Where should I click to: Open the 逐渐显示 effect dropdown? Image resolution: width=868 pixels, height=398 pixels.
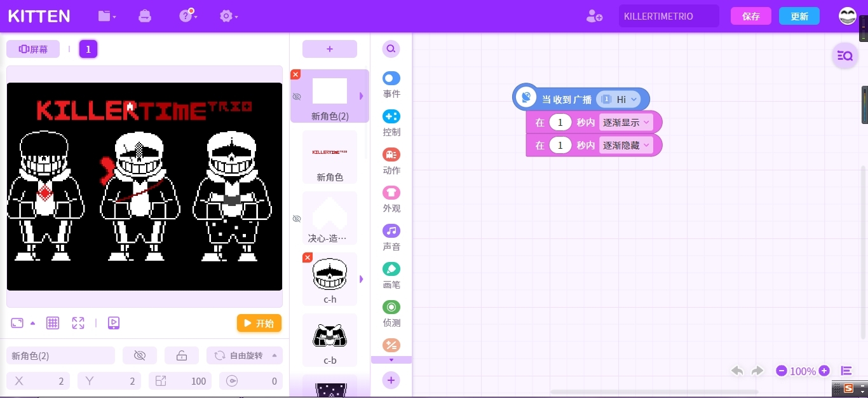tap(627, 122)
